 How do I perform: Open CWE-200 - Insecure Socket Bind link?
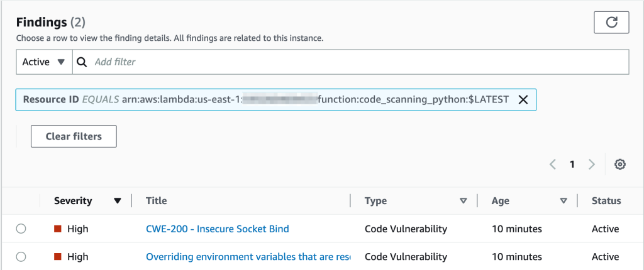[217, 229]
